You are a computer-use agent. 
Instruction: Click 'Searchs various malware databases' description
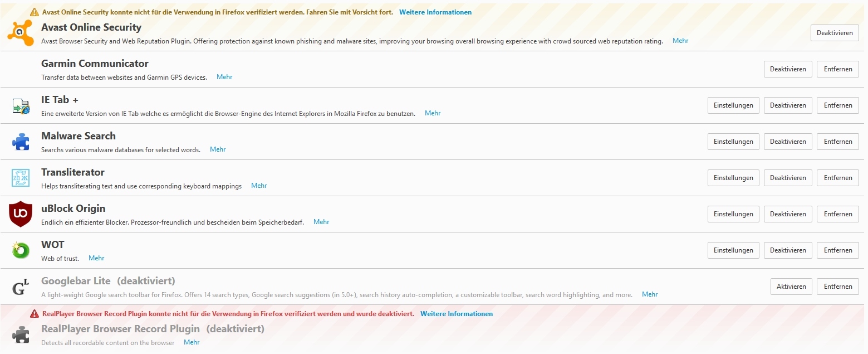[121, 150]
